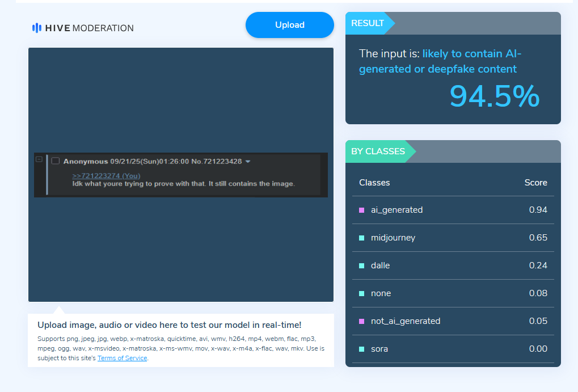Screen dimensions: 578x392
Task: Click the 0.65 score value
Action: (538, 238)
